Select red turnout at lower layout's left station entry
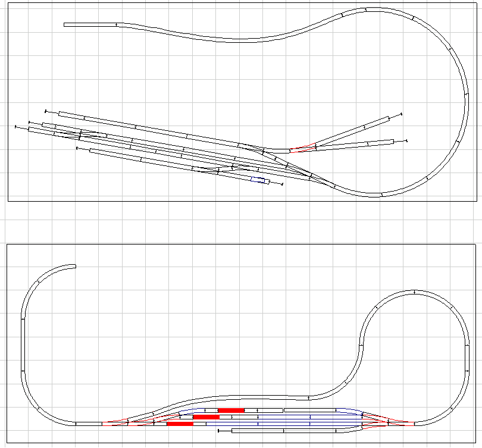This screenshot has width=482, height=448. point(115,422)
